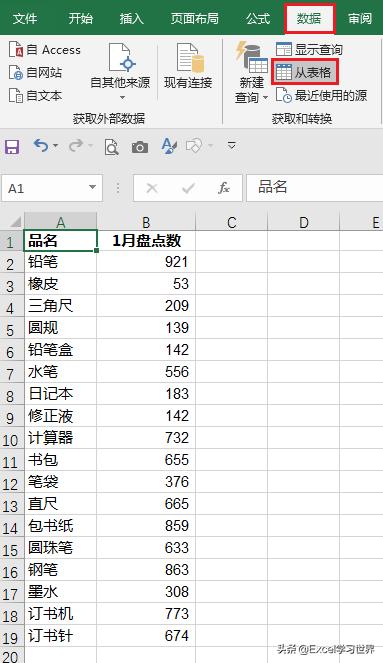Open 自其他来源 data source dropdown
Viewport: 383px width, 663px height.
120,72
